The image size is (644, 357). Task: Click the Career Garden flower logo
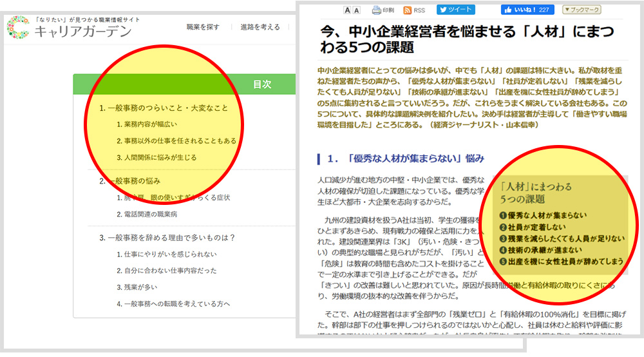tap(18, 28)
